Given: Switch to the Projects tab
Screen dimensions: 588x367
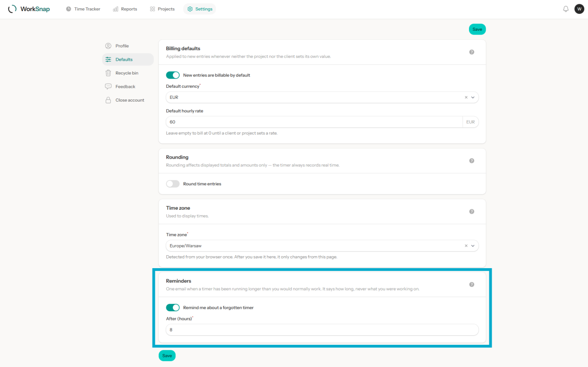Looking at the screenshot, I should [162, 9].
